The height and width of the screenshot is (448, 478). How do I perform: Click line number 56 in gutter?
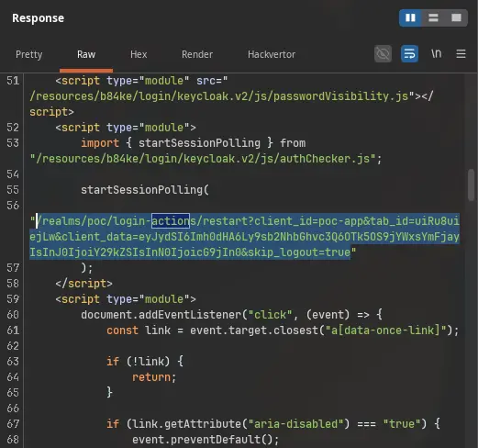pos(13,206)
